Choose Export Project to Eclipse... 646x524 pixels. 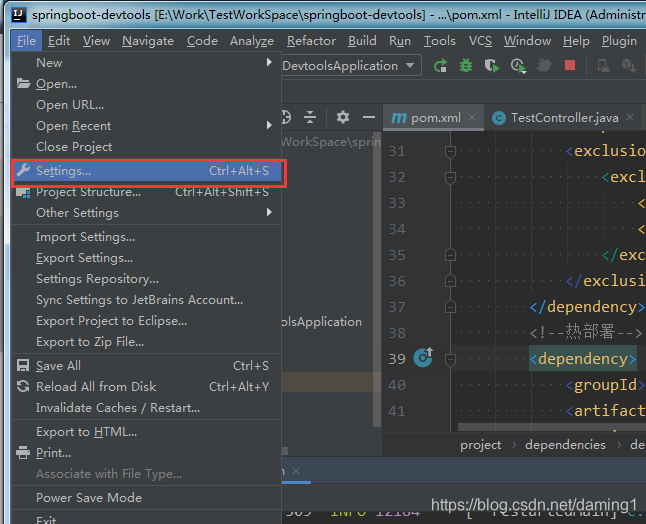point(146,321)
